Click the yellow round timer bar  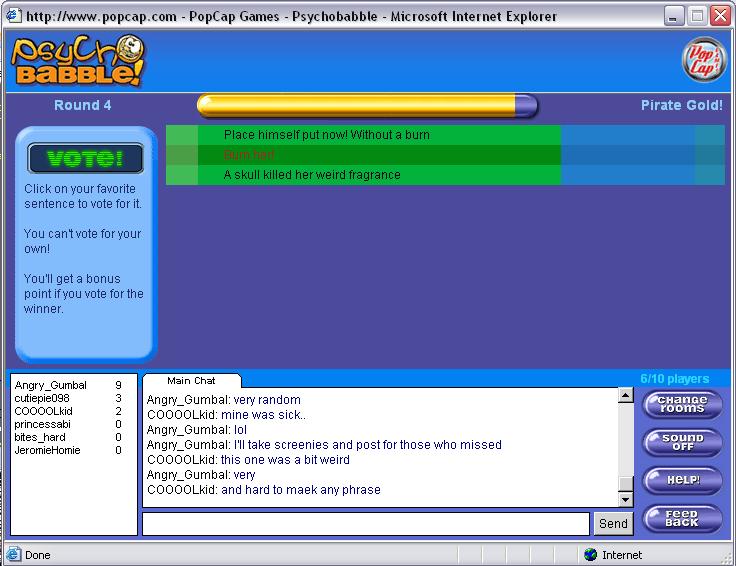tap(368, 106)
